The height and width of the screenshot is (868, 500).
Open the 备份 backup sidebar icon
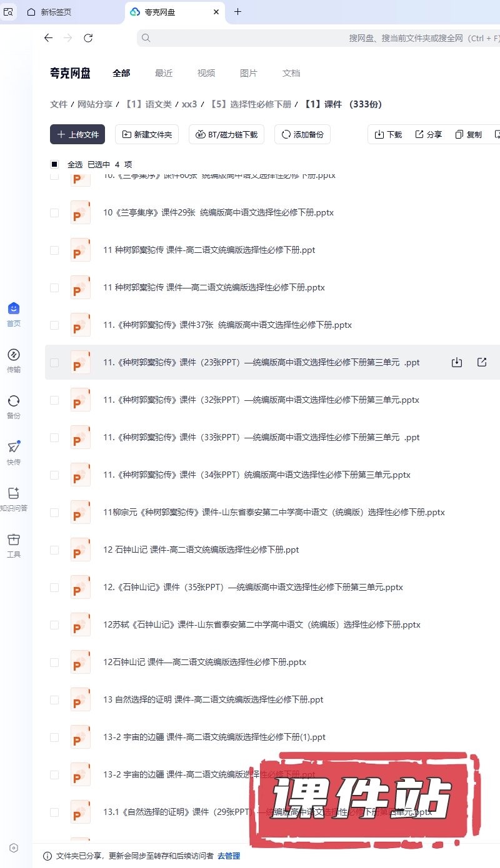tap(14, 407)
